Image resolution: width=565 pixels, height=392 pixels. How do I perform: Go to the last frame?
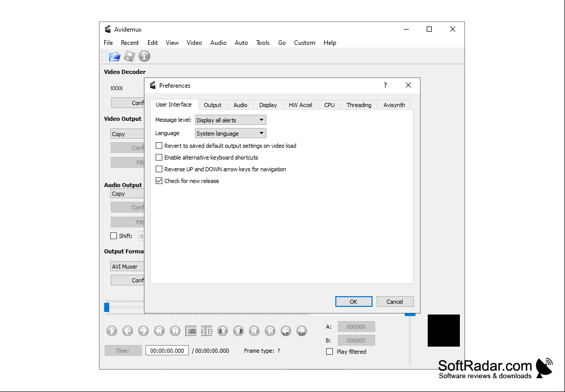coord(270,331)
